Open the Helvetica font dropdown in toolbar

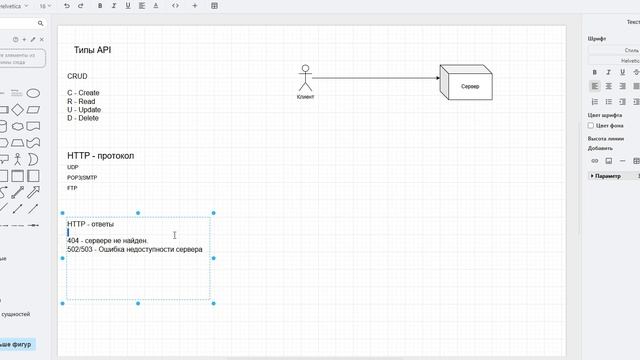(15, 6)
